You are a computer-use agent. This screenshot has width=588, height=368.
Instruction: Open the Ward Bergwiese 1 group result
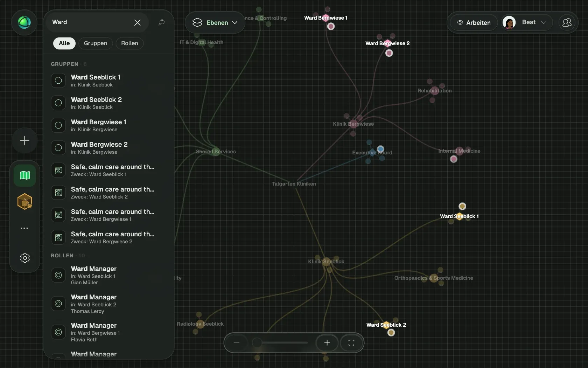coord(109,125)
